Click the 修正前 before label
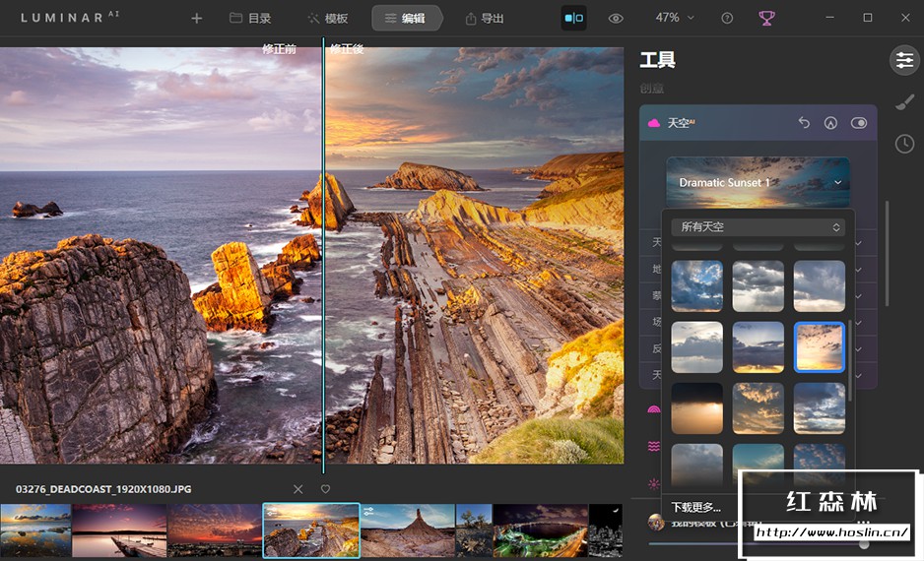The width and height of the screenshot is (924, 561). click(x=279, y=49)
